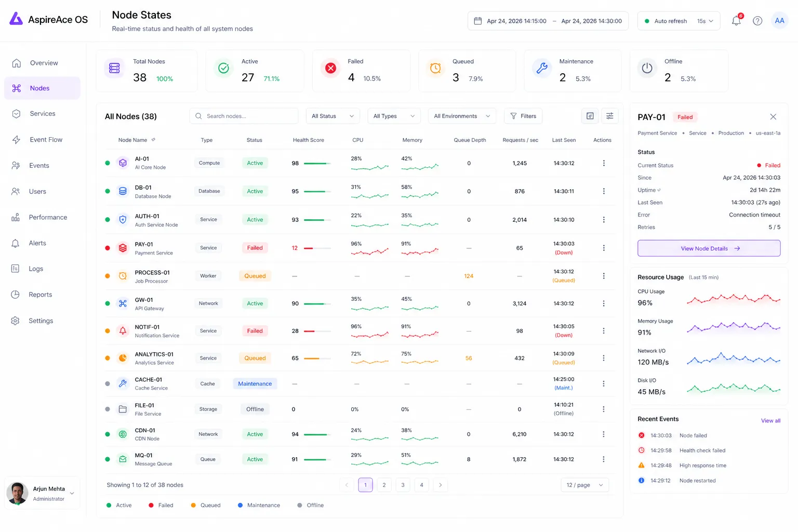Expand the Arjun Mehta user menu
The width and height of the screenshot is (798, 532).
[72, 493]
